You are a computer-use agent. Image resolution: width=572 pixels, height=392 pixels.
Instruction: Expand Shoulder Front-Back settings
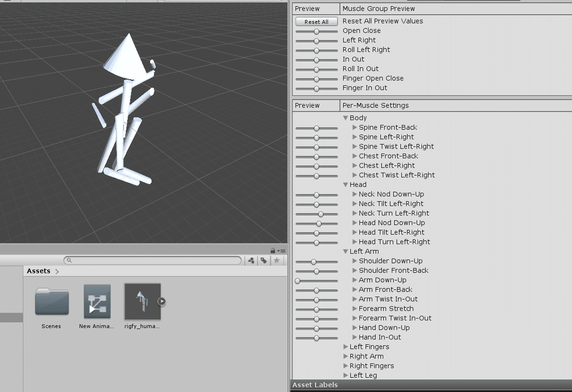[x=355, y=270]
